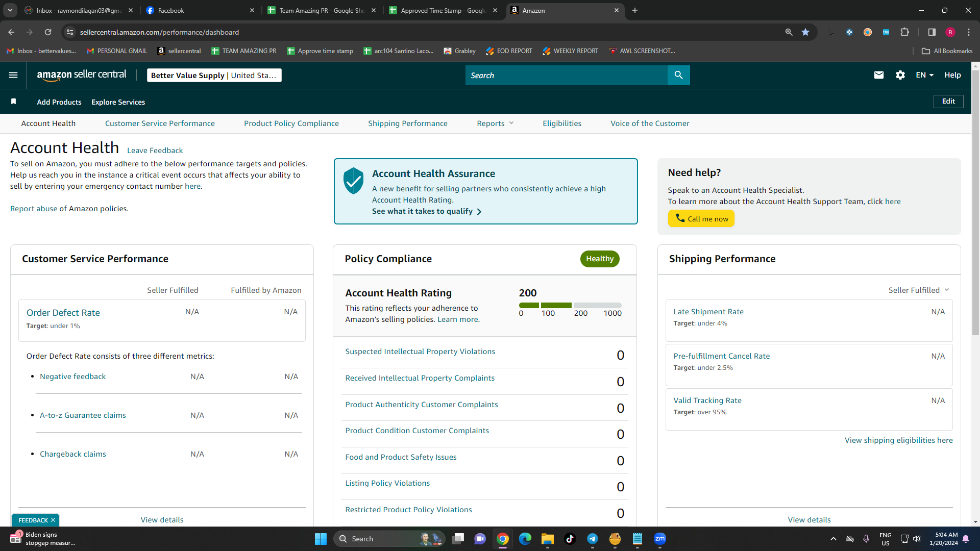
Task: Open the tab search dropdown arrow
Action: 10,10
